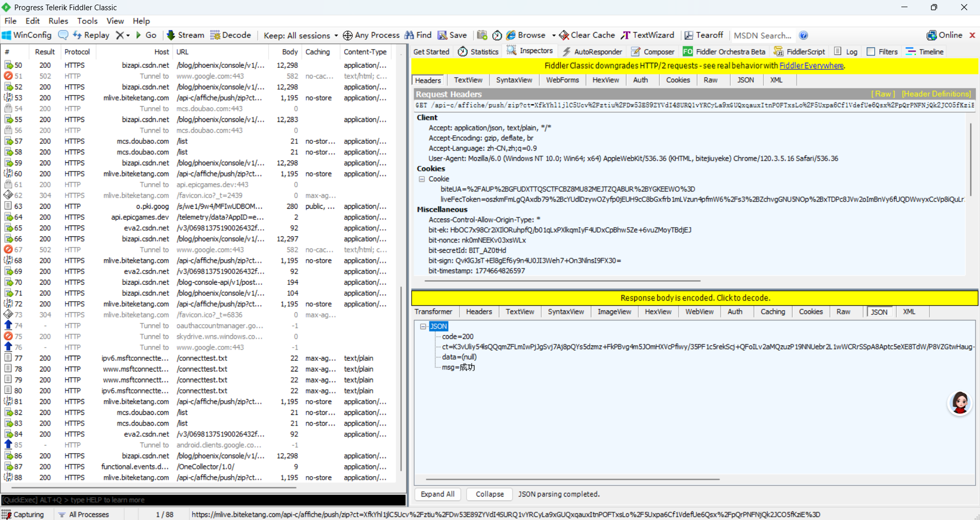Image resolution: width=980 pixels, height=520 pixels.
Task: Open help via blue question icon
Action: tap(803, 35)
